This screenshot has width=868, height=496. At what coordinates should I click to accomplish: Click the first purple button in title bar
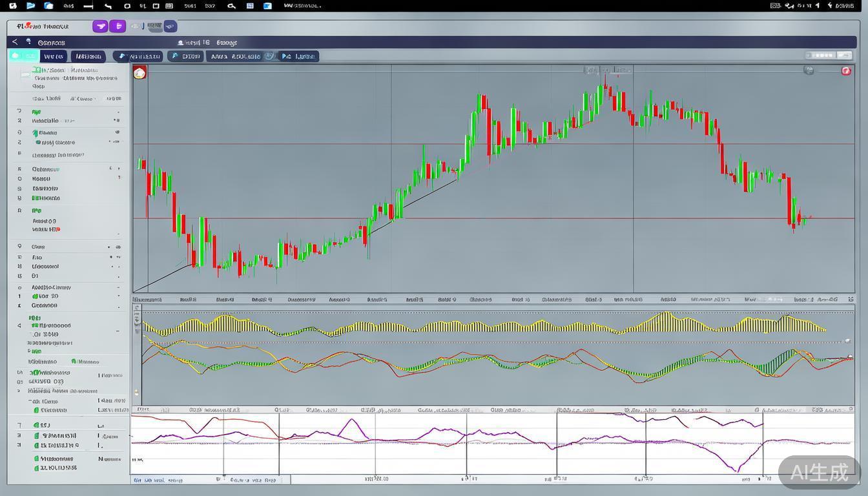tap(99, 26)
